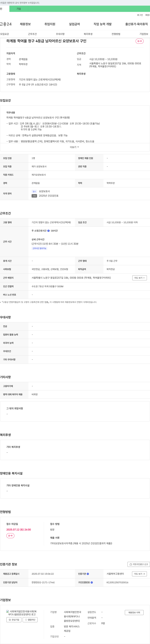Block viewing with 열람차단 button
The height and width of the screenshot is (644, 150).
click(30, 620)
